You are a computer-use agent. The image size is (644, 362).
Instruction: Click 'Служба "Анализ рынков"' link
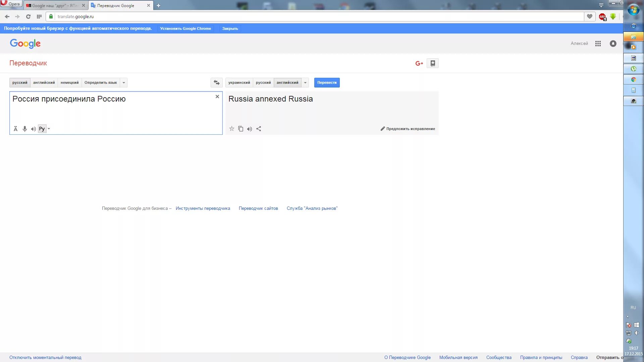click(312, 208)
